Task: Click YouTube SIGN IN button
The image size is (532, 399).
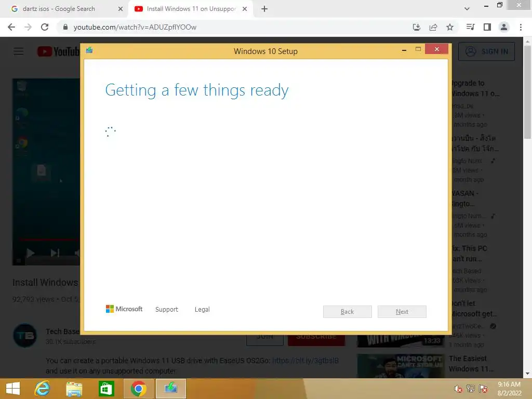Action: (x=486, y=51)
